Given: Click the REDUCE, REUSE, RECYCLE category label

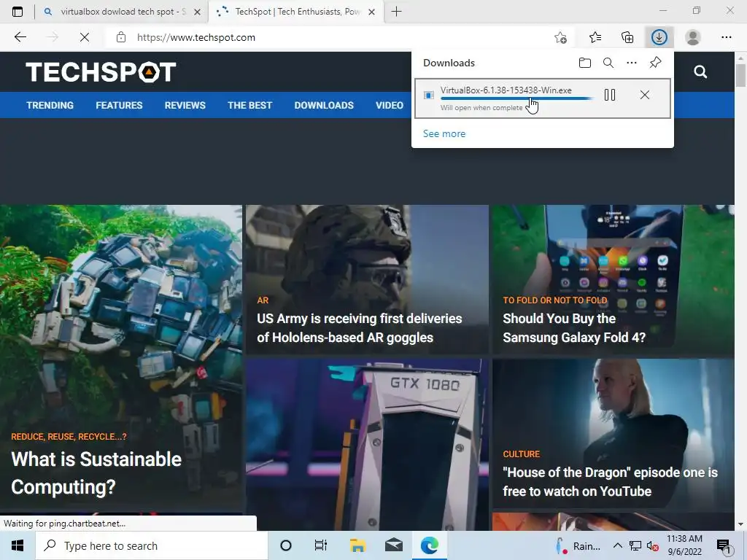Looking at the screenshot, I should click(69, 436).
